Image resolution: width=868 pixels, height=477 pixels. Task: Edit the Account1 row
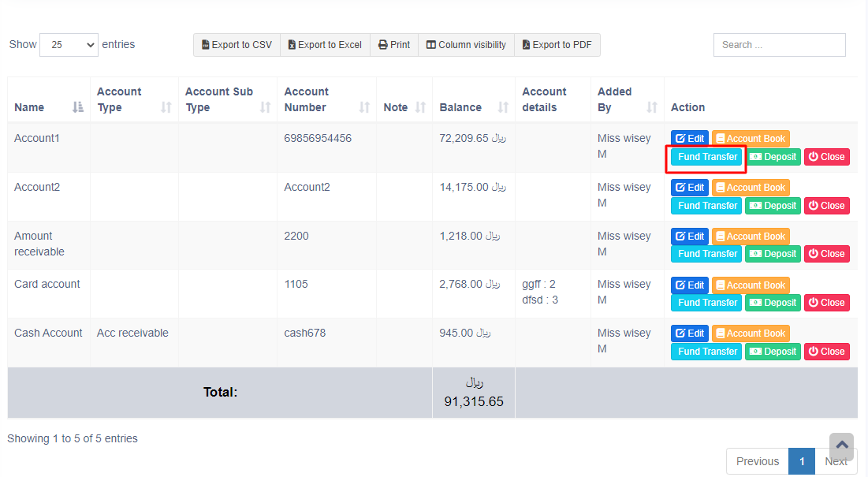pos(690,139)
